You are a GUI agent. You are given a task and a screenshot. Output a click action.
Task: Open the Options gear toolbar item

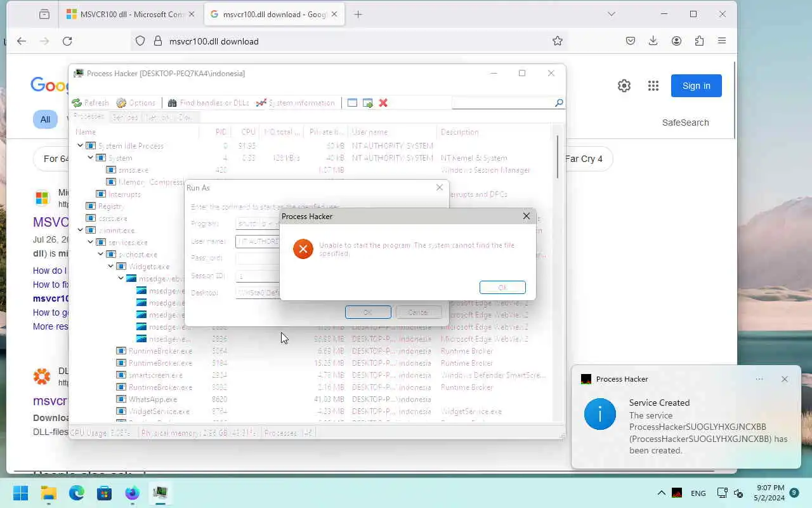136,103
